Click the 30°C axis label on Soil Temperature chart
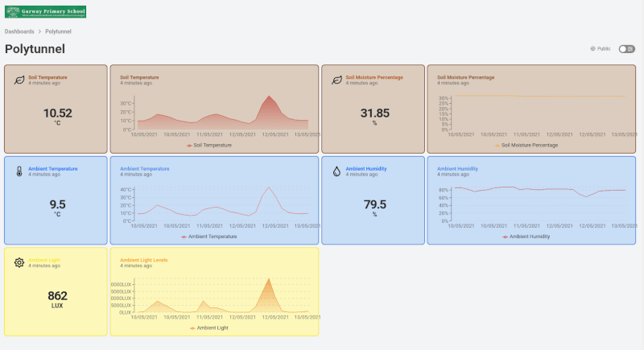This screenshot has width=644, height=350. click(x=126, y=104)
